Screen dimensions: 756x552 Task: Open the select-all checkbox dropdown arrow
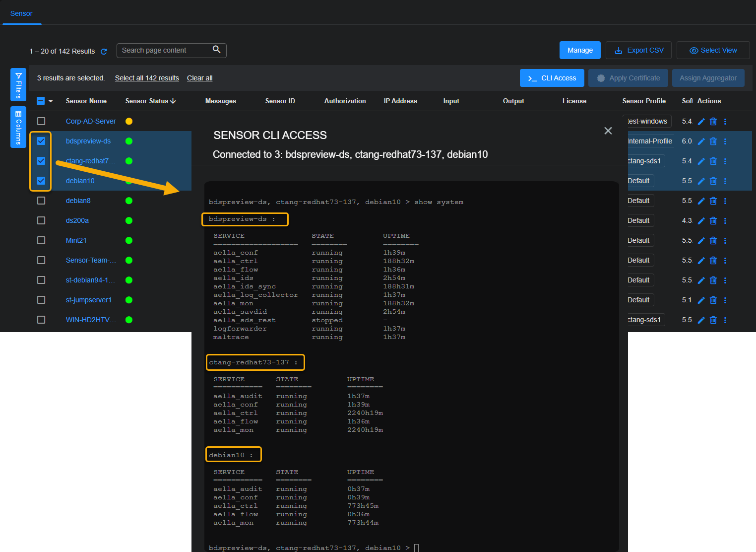(51, 101)
